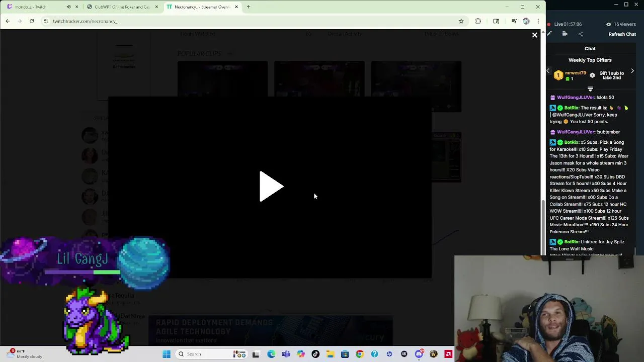Open the HP app from the taskbar
The image size is (644, 362).
tap(389, 354)
